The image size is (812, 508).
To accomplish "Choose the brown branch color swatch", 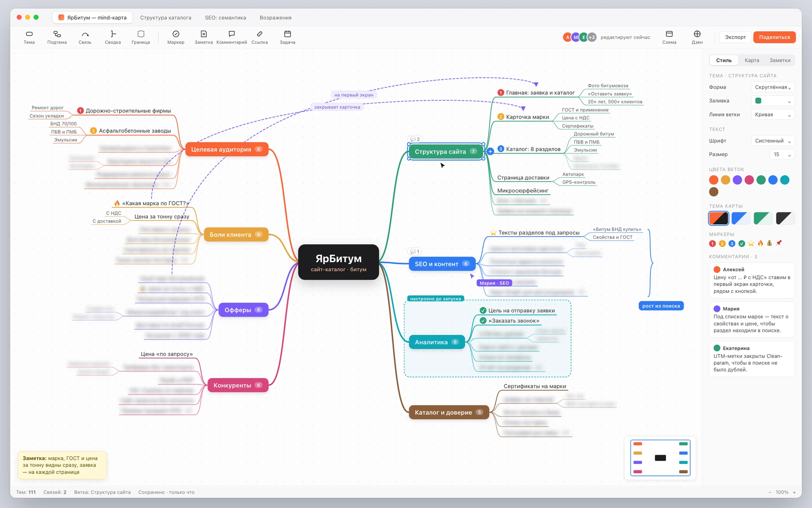I will point(713,192).
